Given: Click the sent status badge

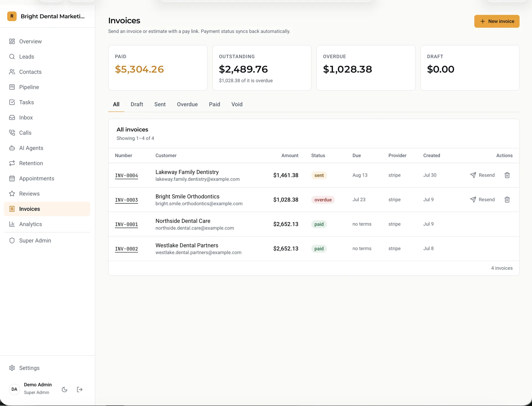Looking at the screenshot, I should click(319, 175).
